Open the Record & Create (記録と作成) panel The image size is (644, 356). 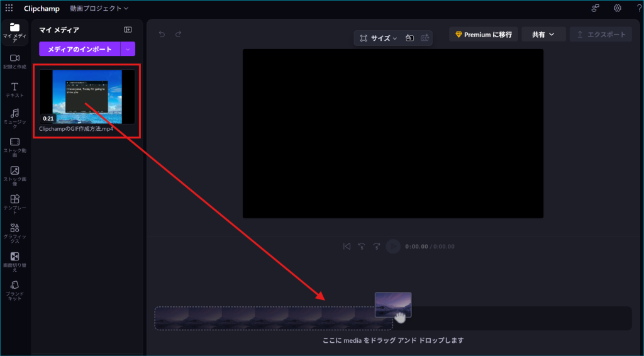14,61
